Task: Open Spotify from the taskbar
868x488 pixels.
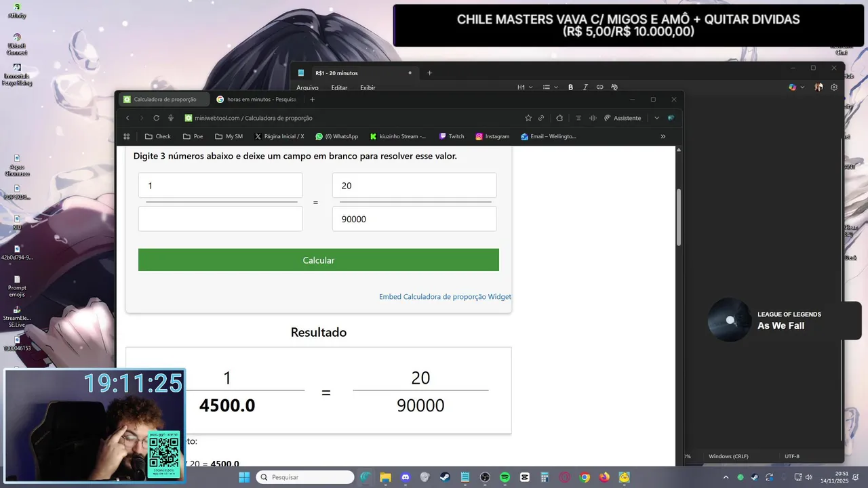Action: [x=505, y=477]
